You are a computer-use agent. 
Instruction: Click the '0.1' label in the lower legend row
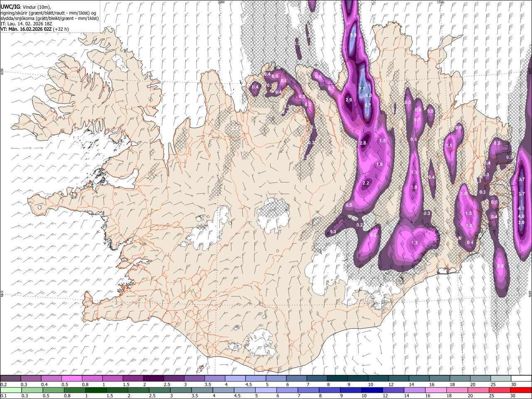pyautogui.click(x=3, y=396)
